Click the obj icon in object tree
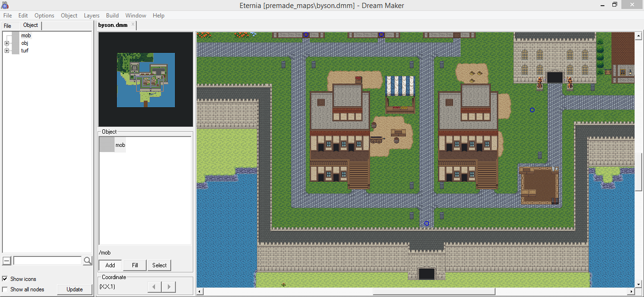Viewport: 644px width, 297px height. pyautogui.click(x=16, y=43)
